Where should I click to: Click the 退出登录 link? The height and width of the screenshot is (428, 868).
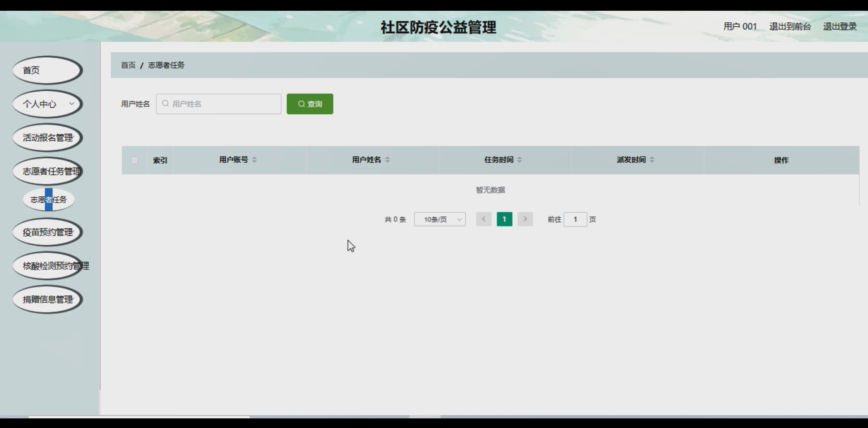(x=840, y=27)
